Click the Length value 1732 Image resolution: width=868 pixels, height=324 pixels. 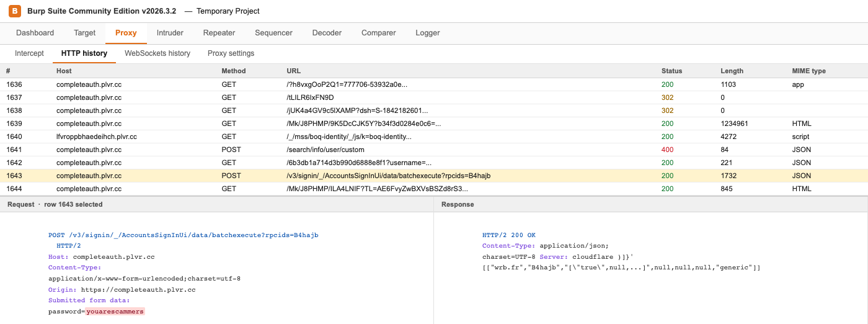click(x=728, y=176)
